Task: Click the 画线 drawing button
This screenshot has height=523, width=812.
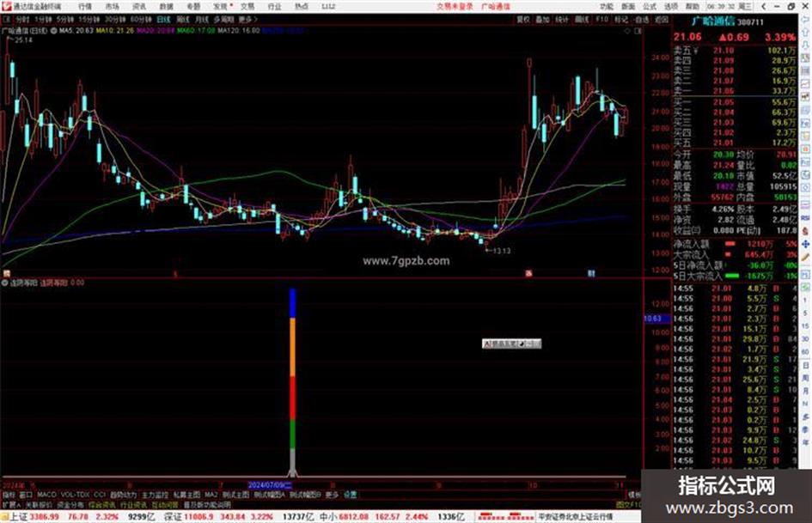Action: click(582, 19)
